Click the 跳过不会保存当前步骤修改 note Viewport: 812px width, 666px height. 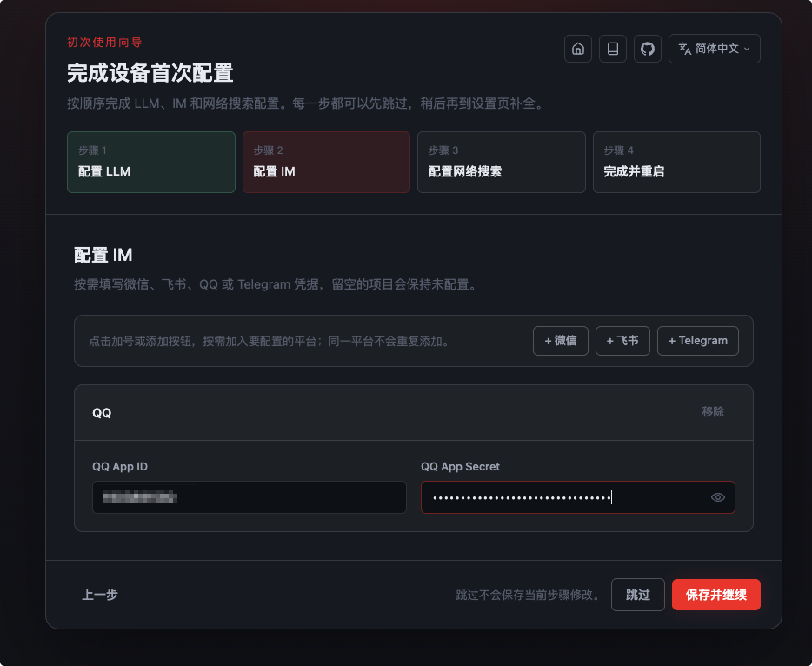pos(529,595)
